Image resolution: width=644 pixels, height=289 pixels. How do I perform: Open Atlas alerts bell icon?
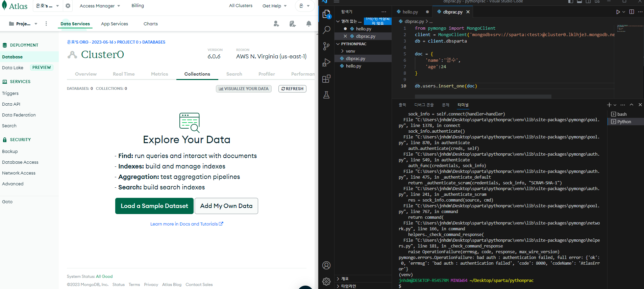309,24
